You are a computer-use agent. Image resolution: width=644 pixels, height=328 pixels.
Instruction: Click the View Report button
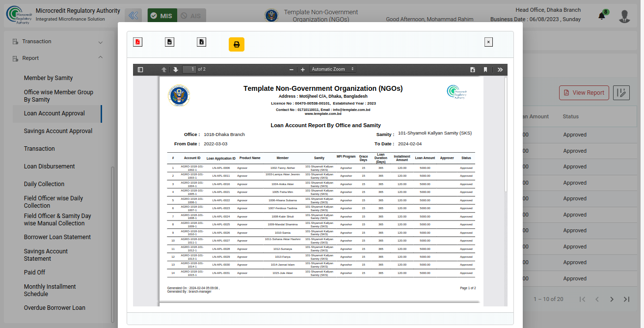coord(584,93)
